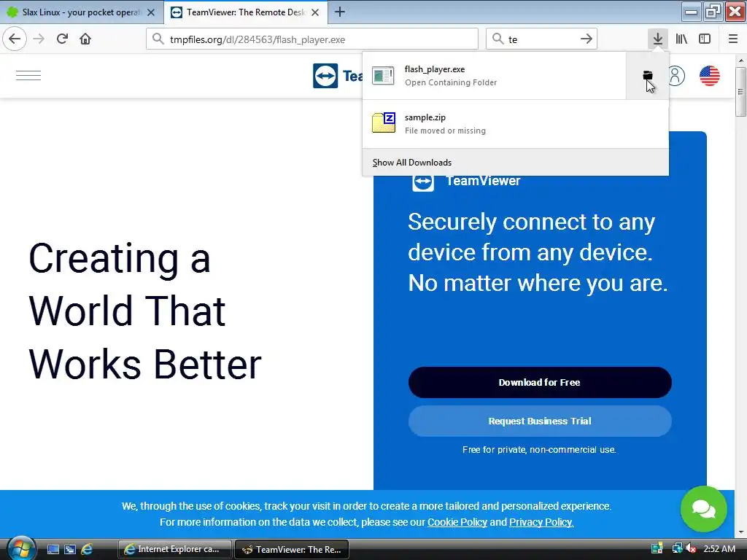Select the TeamViewer browser tab

[245, 12]
